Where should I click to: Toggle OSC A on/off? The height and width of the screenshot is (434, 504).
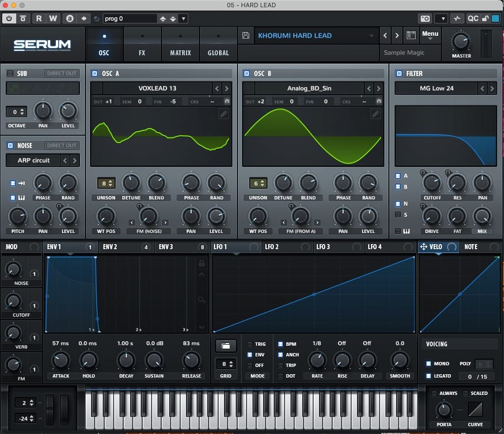coord(95,74)
